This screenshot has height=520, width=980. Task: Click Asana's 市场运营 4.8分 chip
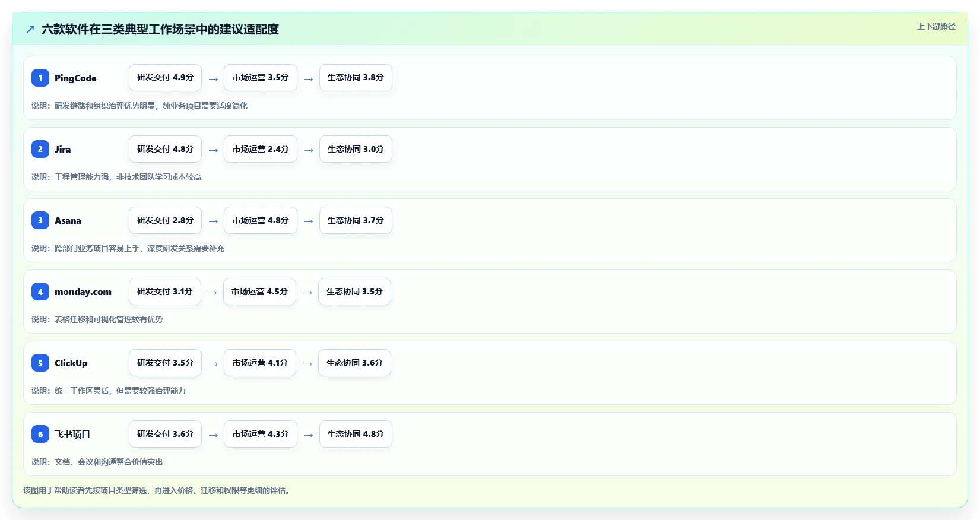[x=261, y=220]
